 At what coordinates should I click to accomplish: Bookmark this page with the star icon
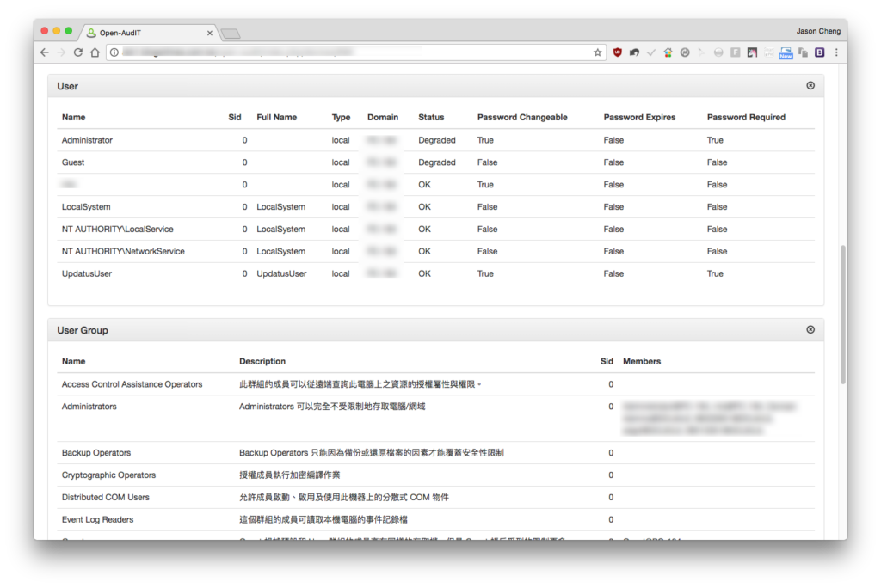point(597,52)
